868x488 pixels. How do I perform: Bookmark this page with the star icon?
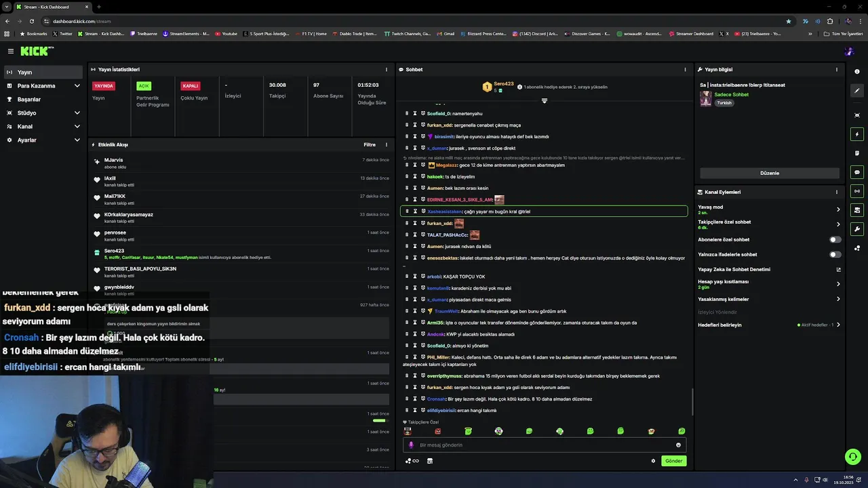(788, 21)
